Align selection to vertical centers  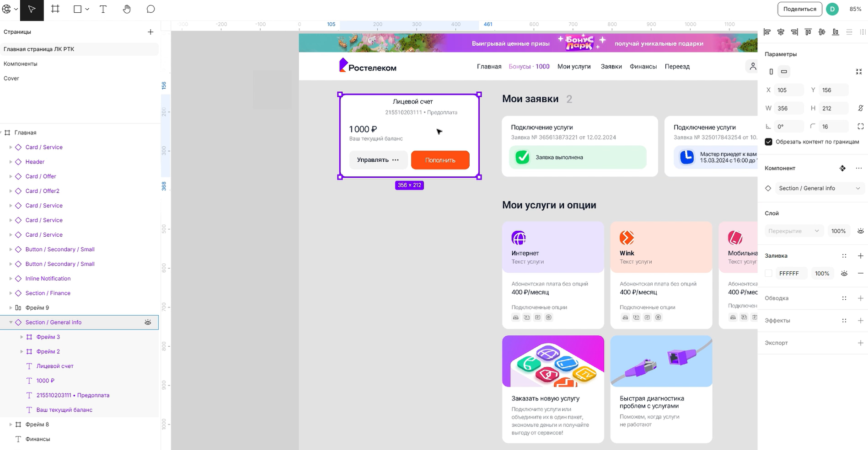pyautogui.click(x=822, y=32)
